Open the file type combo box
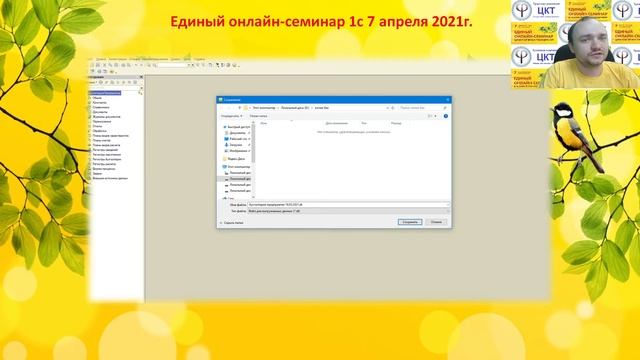This screenshot has height=360, width=640. pyautogui.click(x=348, y=211)
